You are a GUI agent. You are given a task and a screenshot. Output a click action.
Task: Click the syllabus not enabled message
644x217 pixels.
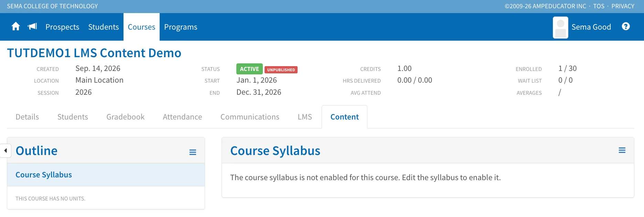[x=365, y=177]
